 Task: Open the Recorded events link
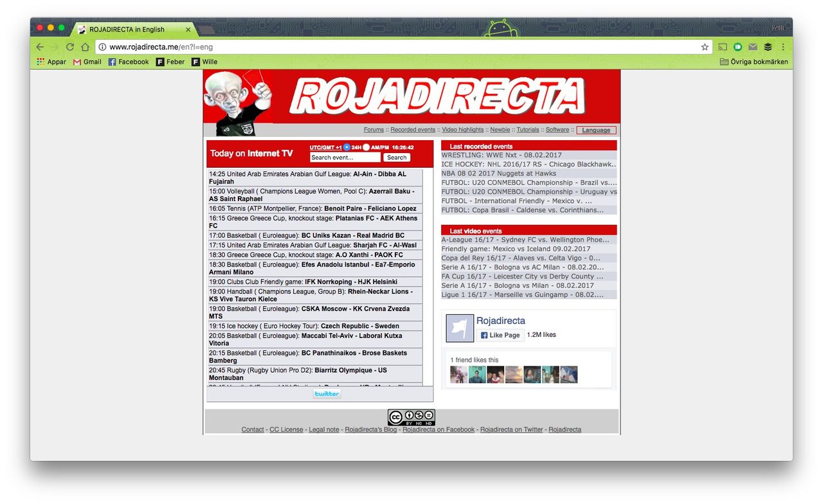click(x=413, y=130)
